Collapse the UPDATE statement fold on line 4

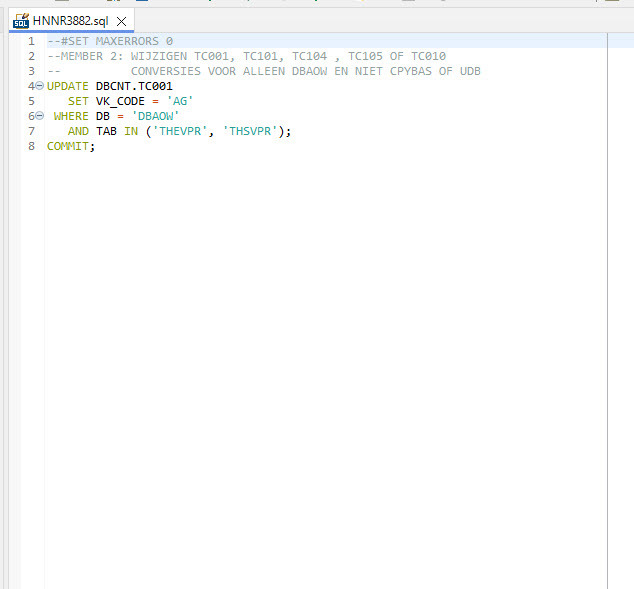(40, 86)
